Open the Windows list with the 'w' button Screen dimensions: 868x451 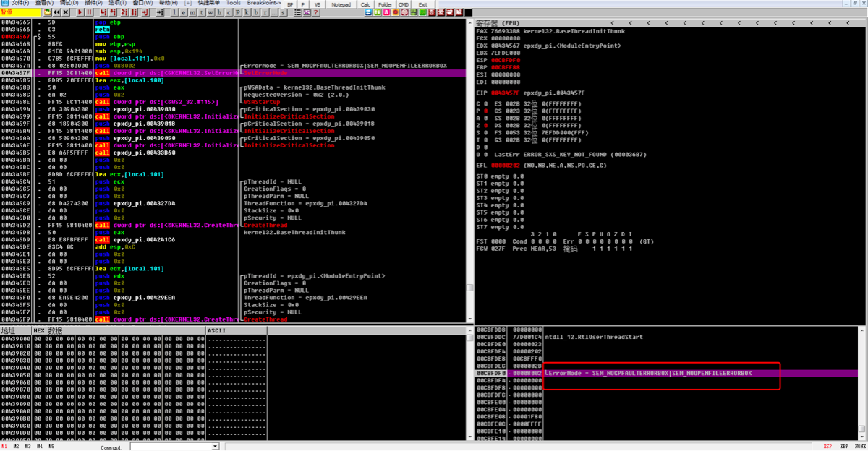(x=210, y=12)
